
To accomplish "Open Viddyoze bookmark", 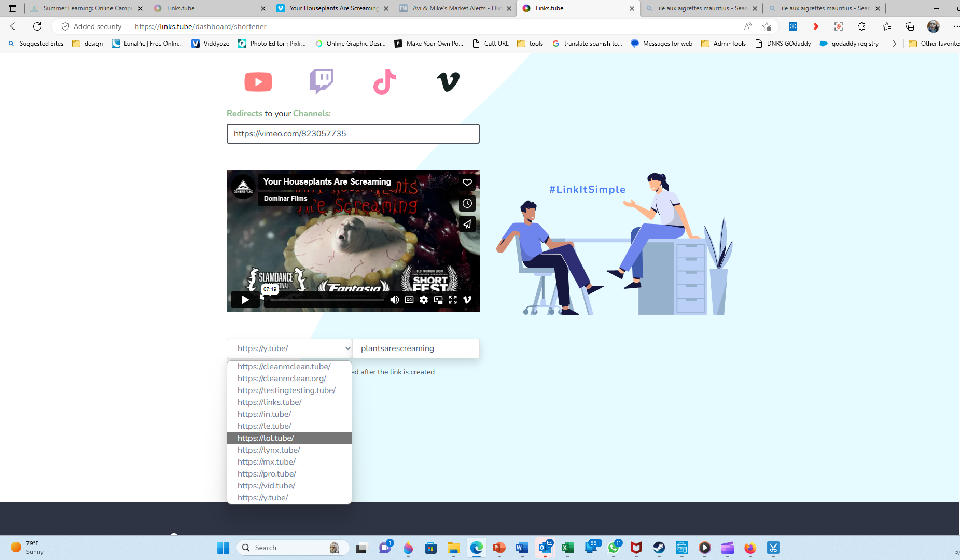I will pos(211,44).
